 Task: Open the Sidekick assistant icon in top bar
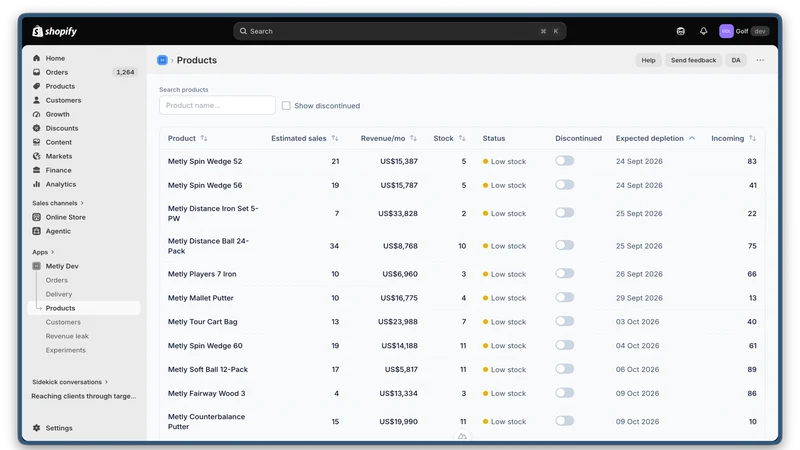[681, 31]
